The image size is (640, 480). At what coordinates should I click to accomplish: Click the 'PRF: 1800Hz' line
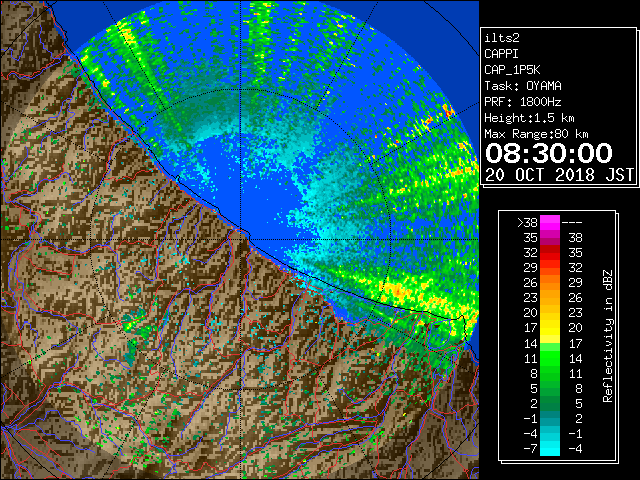point(522,102)
